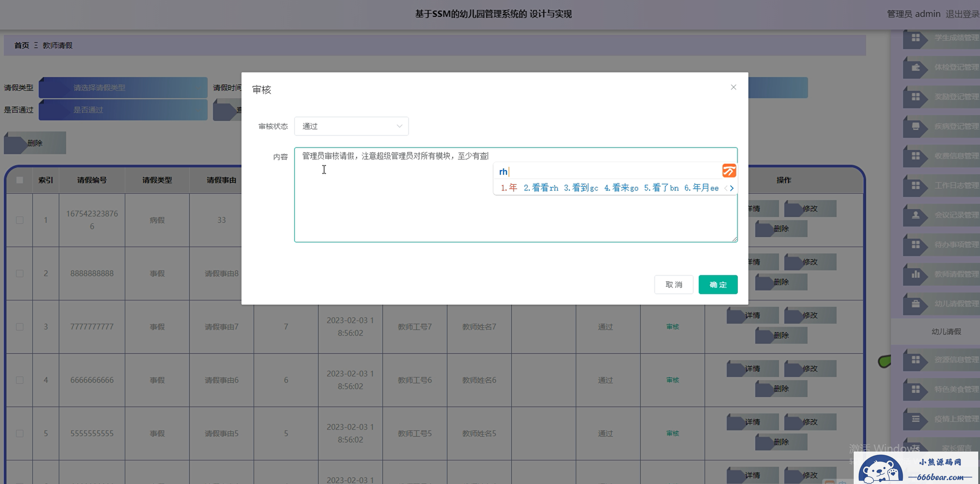
Task: Click the 特色美食管理 grid icon
Action: (x=915, y=389)
